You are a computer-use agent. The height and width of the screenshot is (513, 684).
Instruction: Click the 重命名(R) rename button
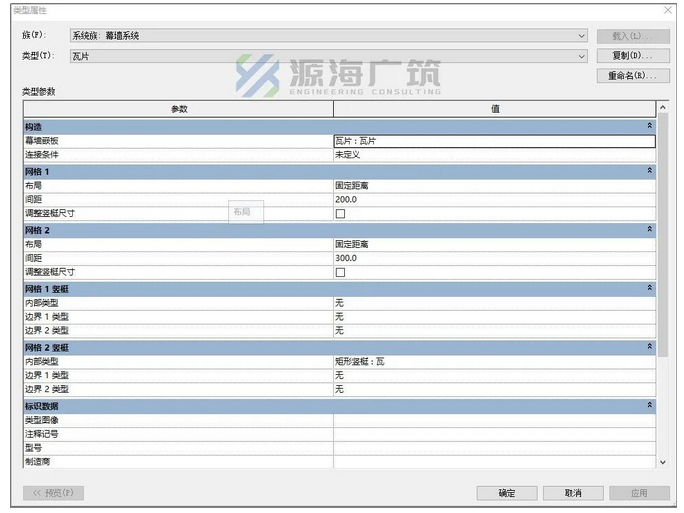pos(633,75)
